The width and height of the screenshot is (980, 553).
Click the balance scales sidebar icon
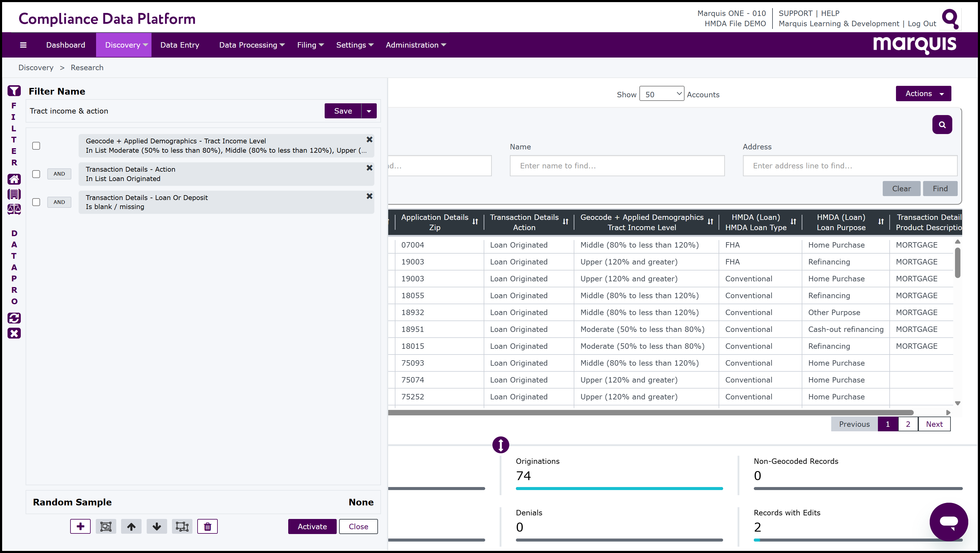pyautogui.click(x=14, y=209)
